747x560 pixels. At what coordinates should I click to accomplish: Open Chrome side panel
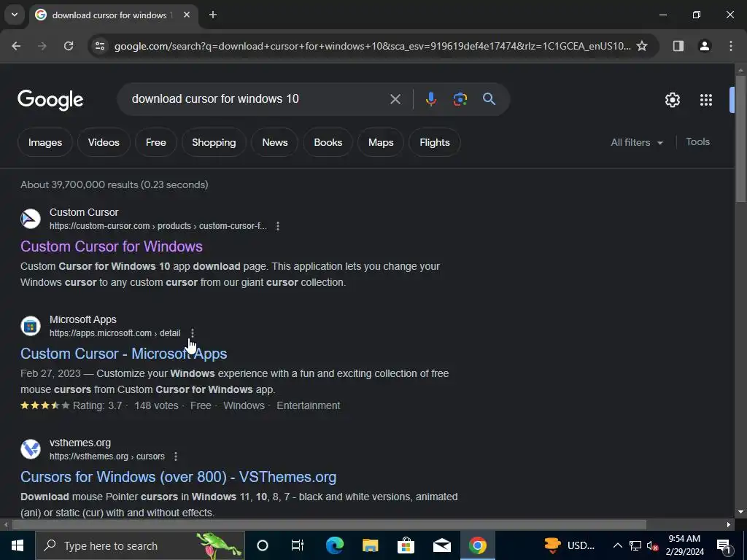(678, 46)
